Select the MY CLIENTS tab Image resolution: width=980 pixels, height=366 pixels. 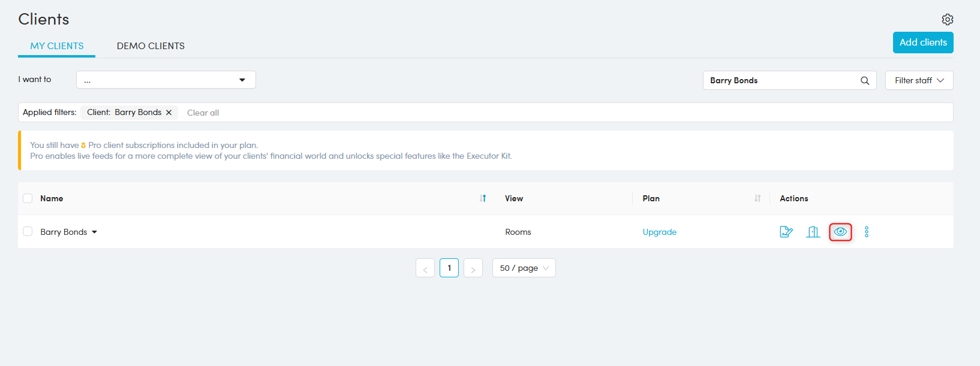coord(57,46)
